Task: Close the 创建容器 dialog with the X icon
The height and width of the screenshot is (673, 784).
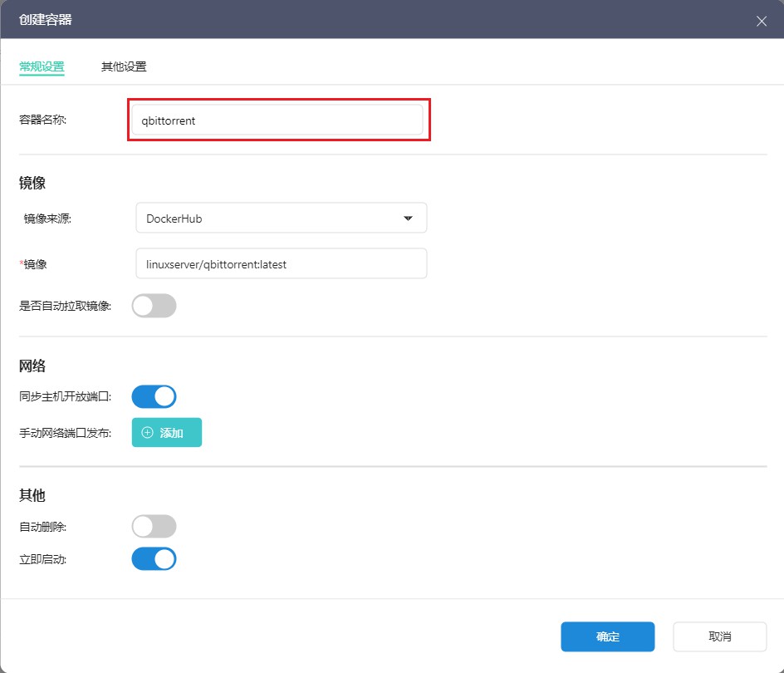Action: (761, 21)
